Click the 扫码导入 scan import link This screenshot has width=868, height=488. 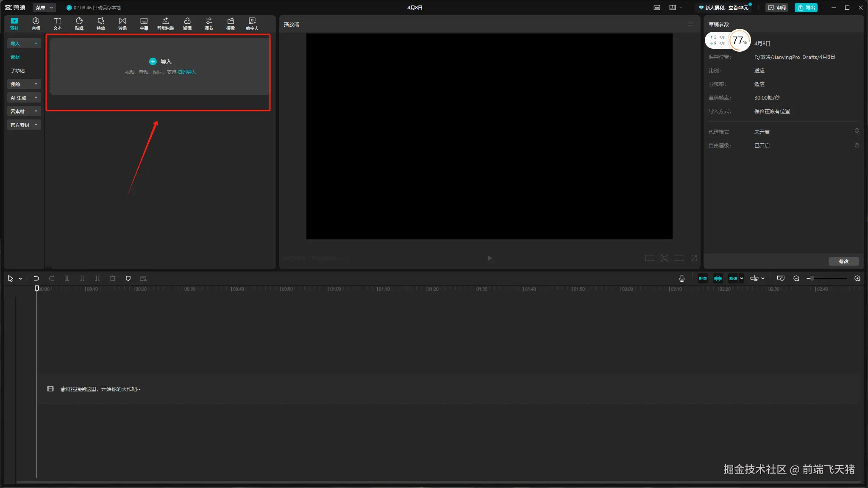(186, 72)
